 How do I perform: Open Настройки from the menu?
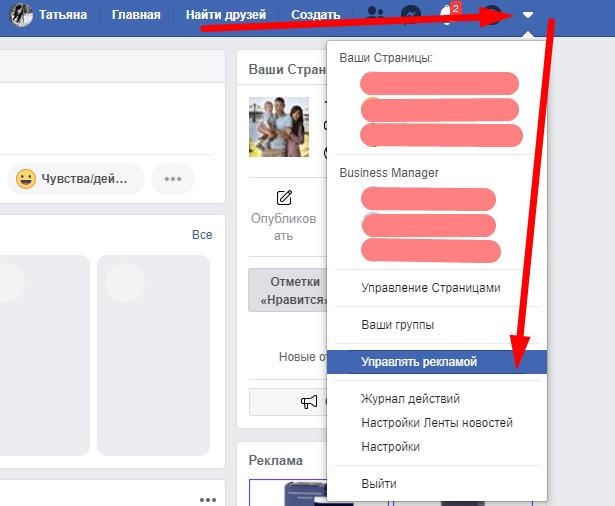[x=390, y=447]
